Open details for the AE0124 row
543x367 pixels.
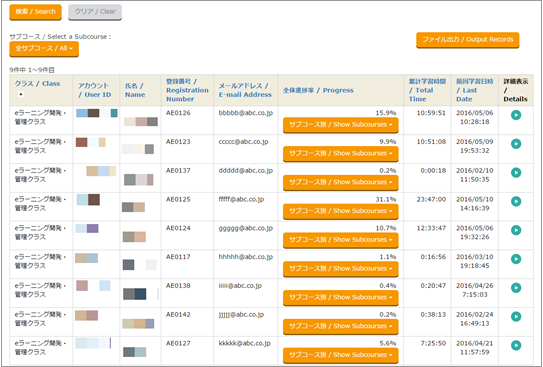[516, 230]
